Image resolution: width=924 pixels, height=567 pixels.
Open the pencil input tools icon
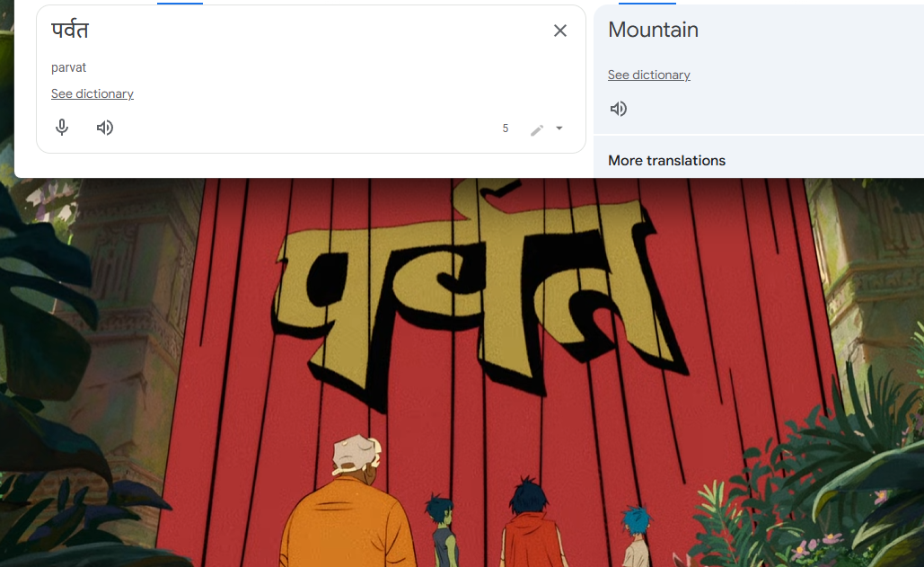coord(536,129)
